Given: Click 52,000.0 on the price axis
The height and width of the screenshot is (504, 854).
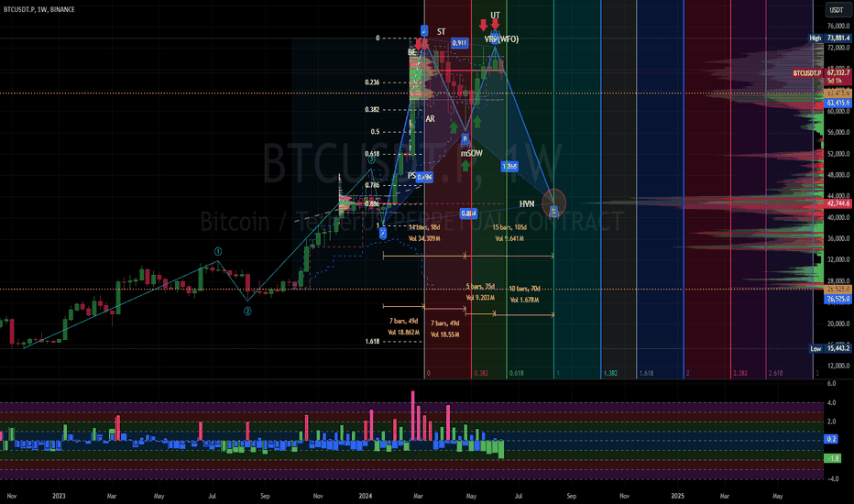Looking at the screenshot, I should (x=838, y=154).
